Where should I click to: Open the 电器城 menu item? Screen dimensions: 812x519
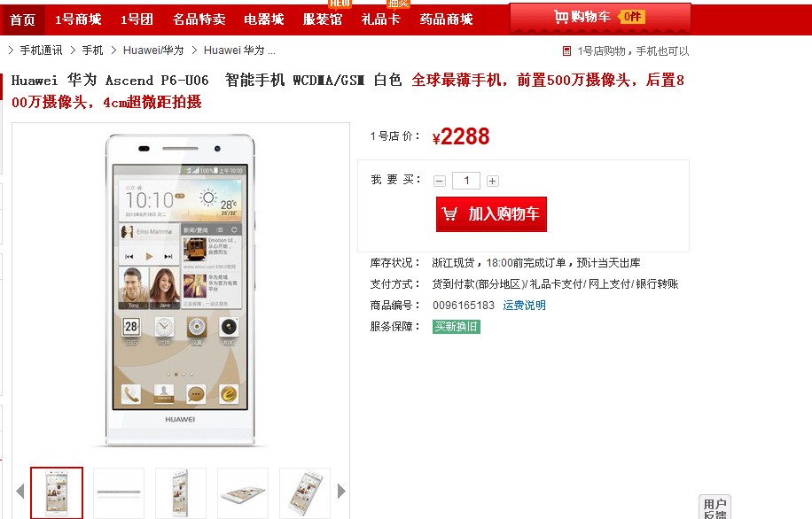(x=264, y=19)
